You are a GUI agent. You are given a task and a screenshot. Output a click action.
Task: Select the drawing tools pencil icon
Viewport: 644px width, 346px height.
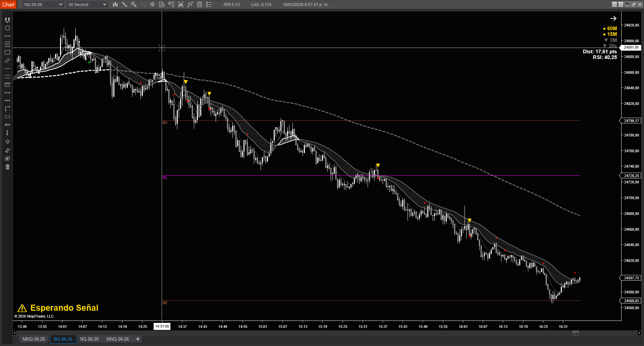click(x=124, y=4)
